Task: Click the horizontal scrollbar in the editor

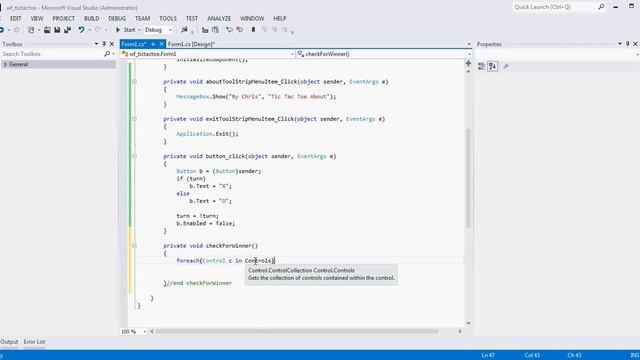Action: tap(297, 331)
